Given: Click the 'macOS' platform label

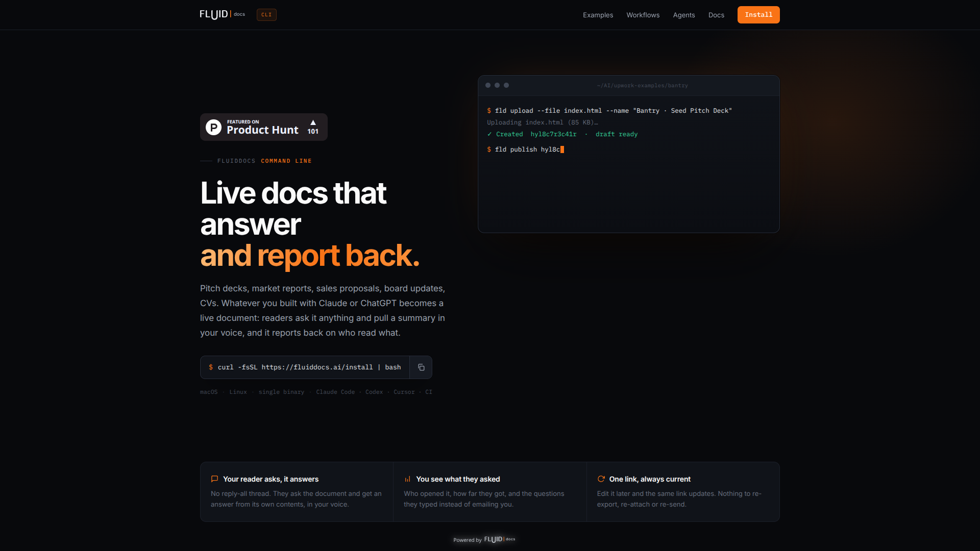Looking at the screenshot, I should [x=209, y=392].
